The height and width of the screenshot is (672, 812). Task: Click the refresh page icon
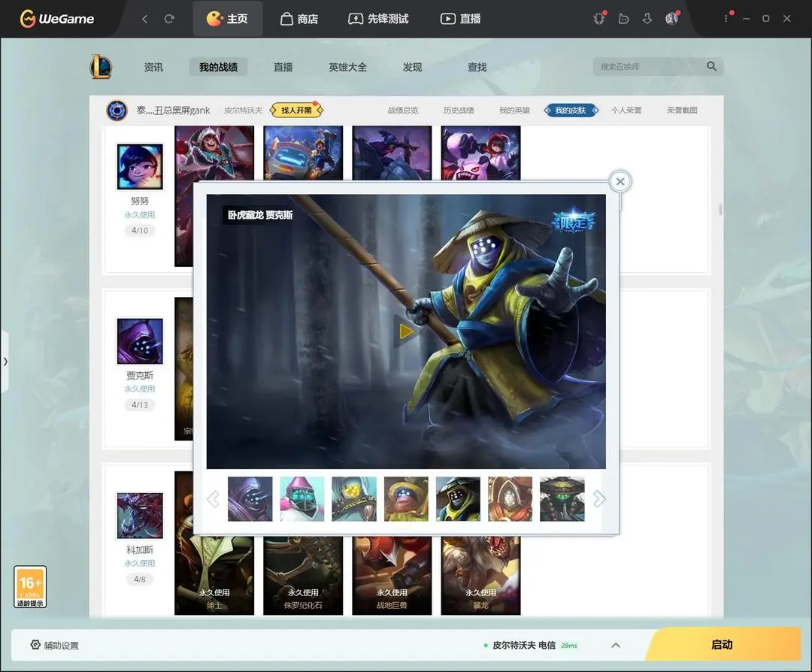pos(169,19)
